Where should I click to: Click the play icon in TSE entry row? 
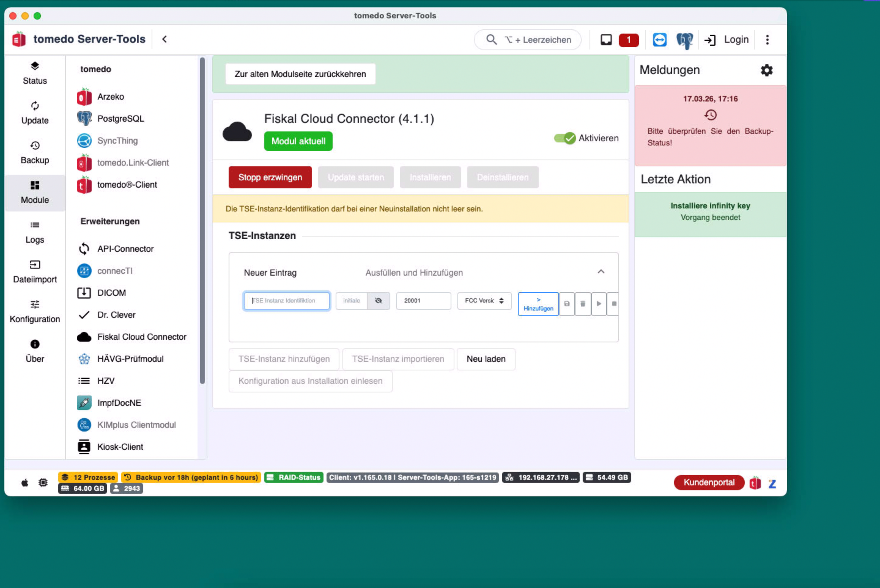pos(599,304)
